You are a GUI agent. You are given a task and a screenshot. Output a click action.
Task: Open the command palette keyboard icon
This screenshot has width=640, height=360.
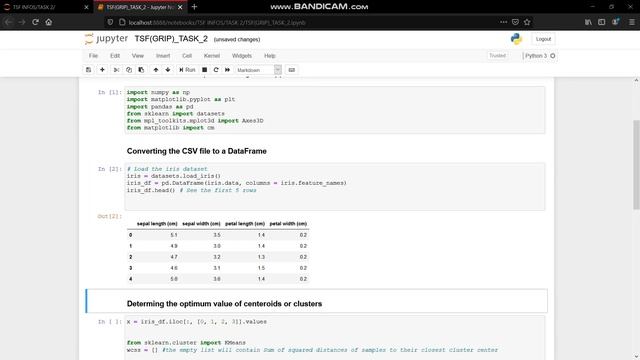click(x=291, y=70)
